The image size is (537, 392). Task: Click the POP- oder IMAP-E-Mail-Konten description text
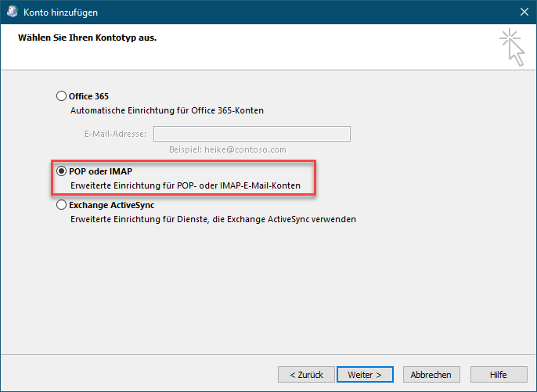pyautogui.click(x=186, y=185)
